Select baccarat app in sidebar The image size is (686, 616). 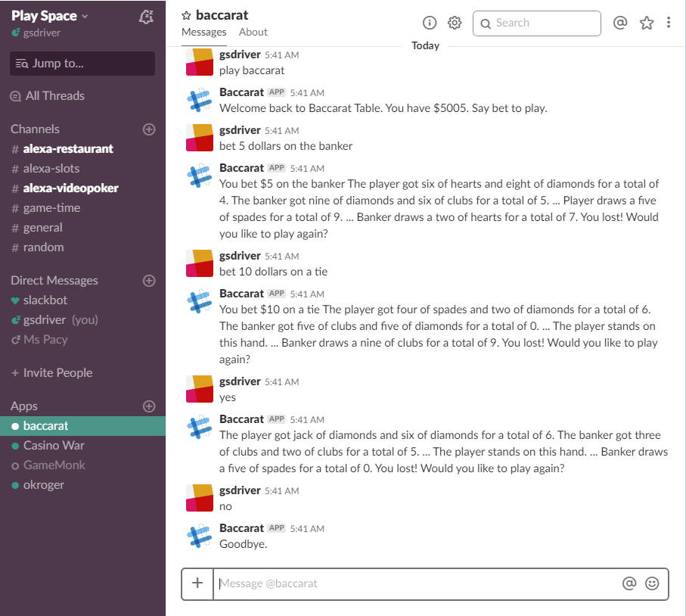click(82, 426)
